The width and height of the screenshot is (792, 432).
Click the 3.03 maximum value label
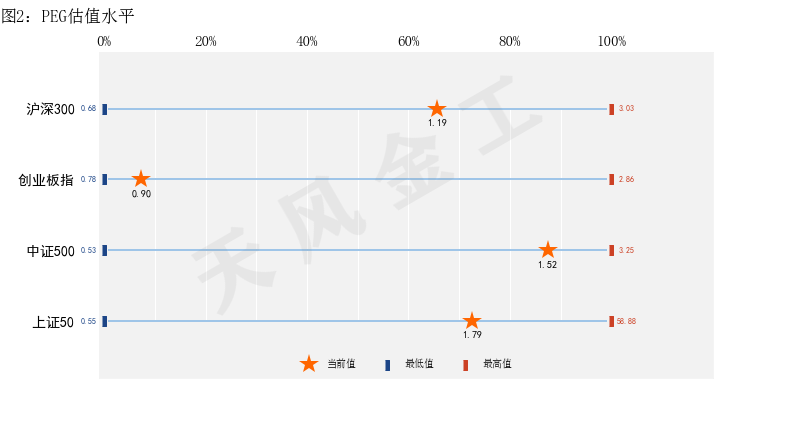(x=626, y=108)
